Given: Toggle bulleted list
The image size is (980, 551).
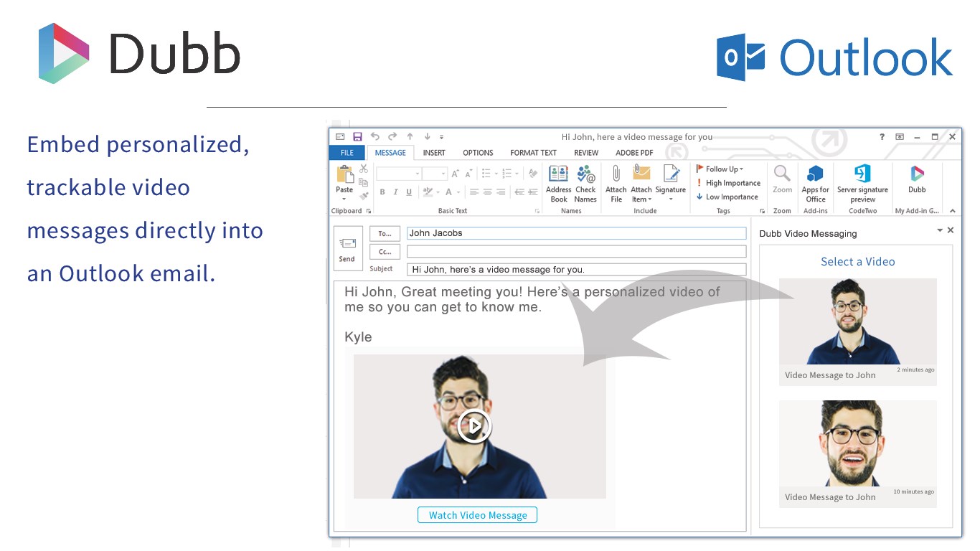Looking at the screenshot, I should pos(486,173).
